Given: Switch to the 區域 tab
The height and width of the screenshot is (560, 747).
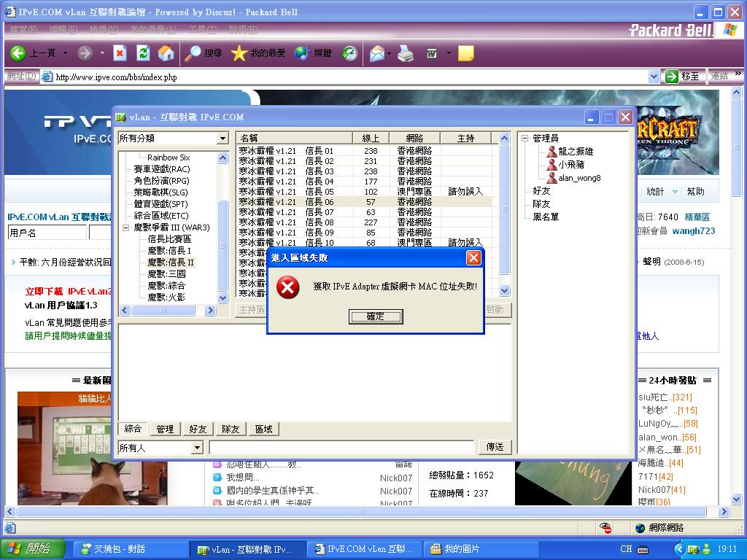Looking at the screenshot, I should 263,429.
